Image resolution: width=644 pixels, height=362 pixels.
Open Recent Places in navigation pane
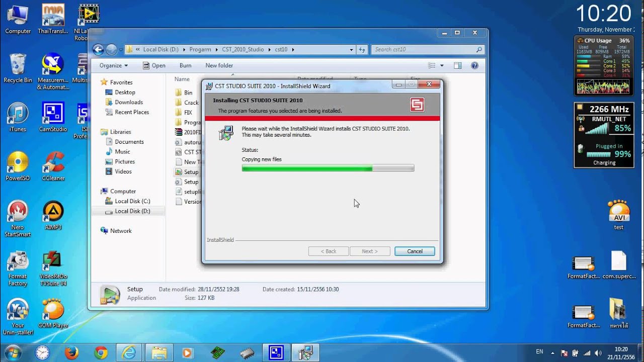pyautogui.click(x=132, y=112)
